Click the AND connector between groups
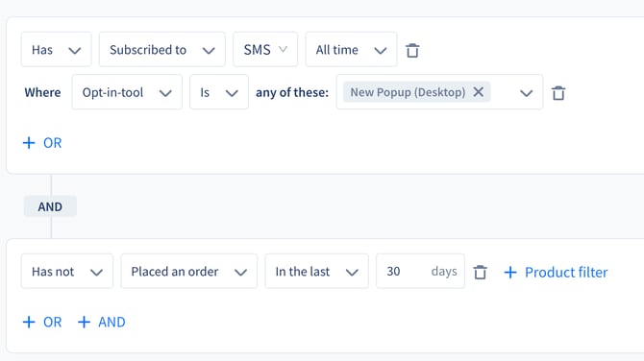Image resolution: width=644 pixels, height=361 pixels. (50, 206)
